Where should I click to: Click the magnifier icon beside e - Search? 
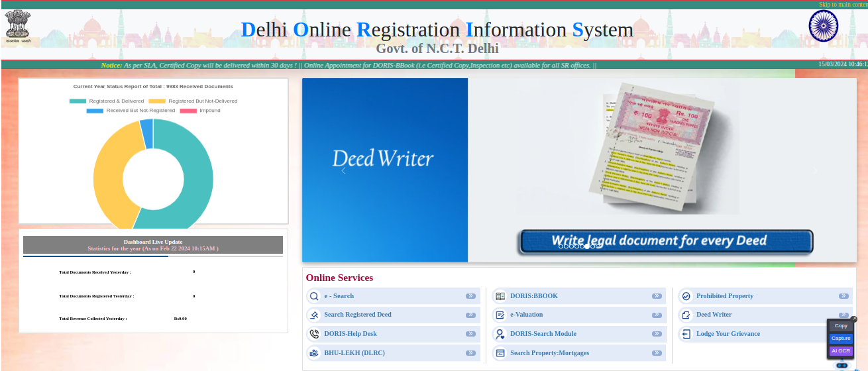[314, 296]
